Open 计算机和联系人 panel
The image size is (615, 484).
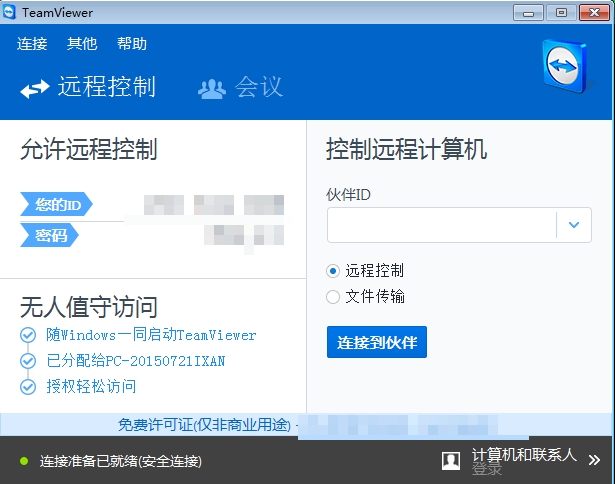click(524, 455)
